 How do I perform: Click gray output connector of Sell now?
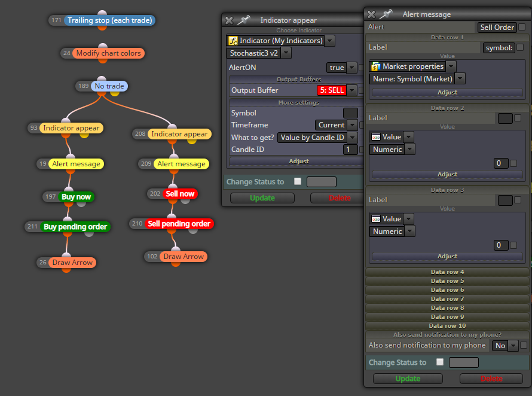[185, 200]
